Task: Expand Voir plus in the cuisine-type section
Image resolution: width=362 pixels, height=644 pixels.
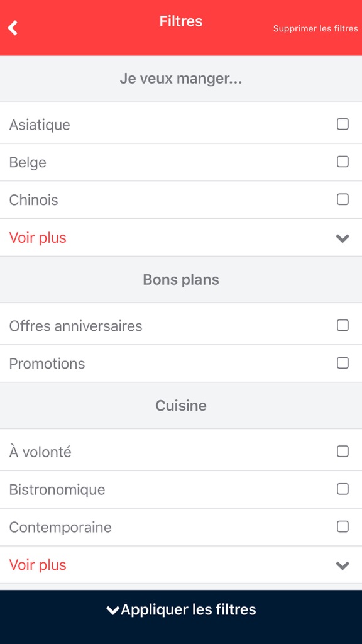Action: click(38, 238)
